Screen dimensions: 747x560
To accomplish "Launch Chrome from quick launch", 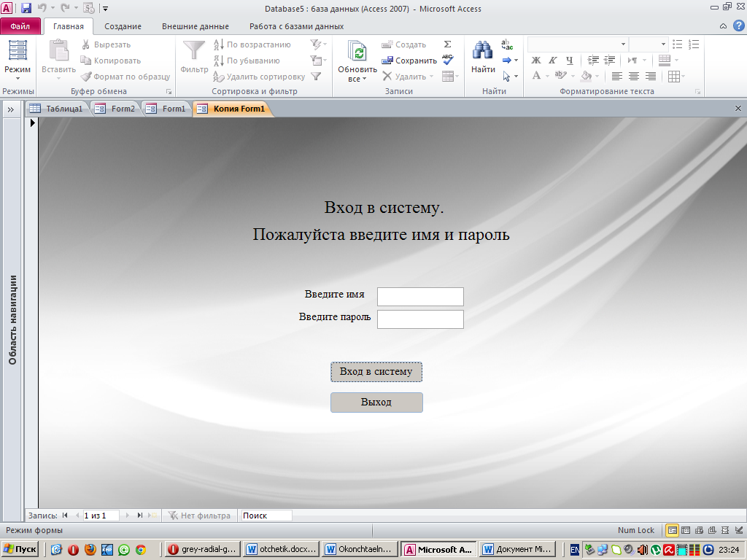I will (141, 550).
